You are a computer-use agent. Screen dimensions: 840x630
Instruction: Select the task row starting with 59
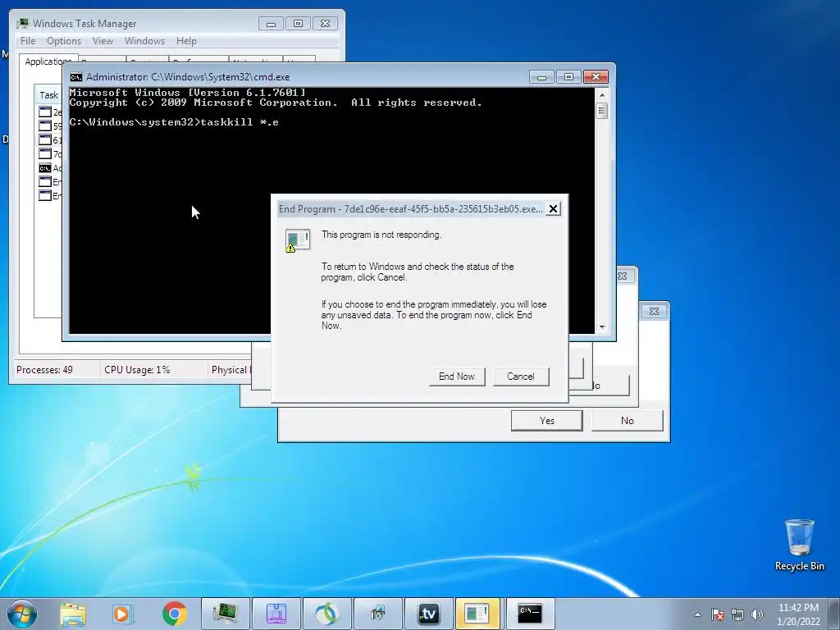pyautogui.click(x=50, y=126)
